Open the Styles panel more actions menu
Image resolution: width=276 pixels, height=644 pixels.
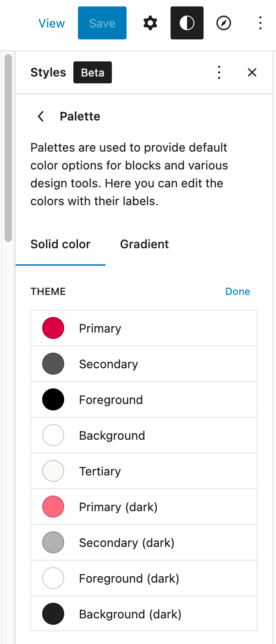pyautogui.click(x=219, y=72)
